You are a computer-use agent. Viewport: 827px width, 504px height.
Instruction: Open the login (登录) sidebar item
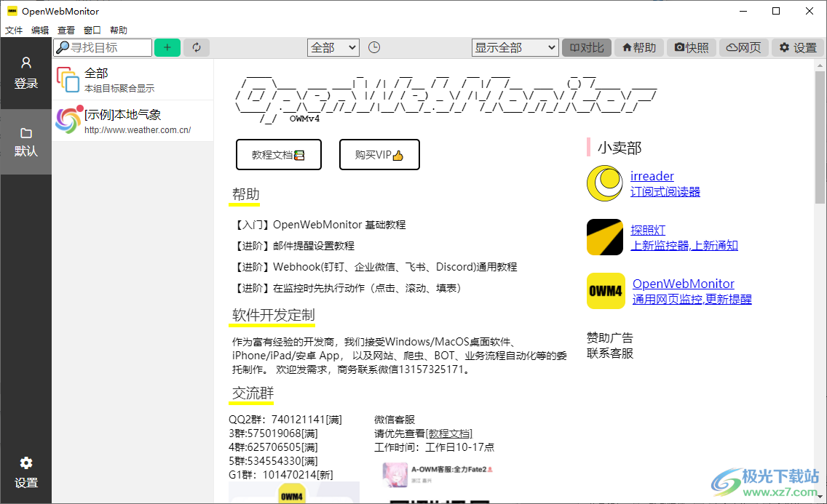click(x=26, y=73)
